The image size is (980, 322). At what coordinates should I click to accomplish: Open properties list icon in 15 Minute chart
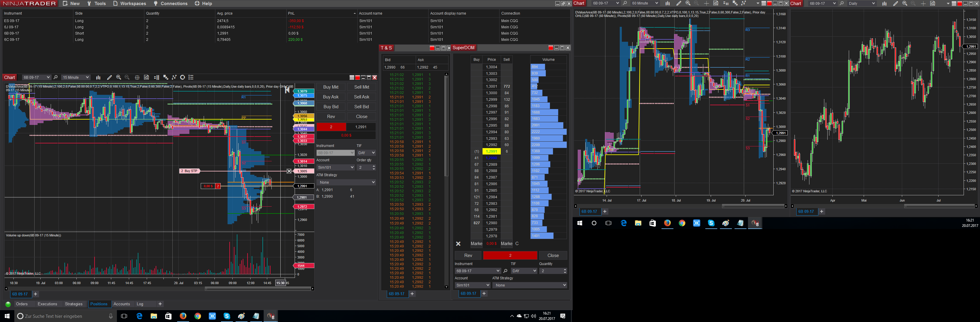tap(191, 78)
